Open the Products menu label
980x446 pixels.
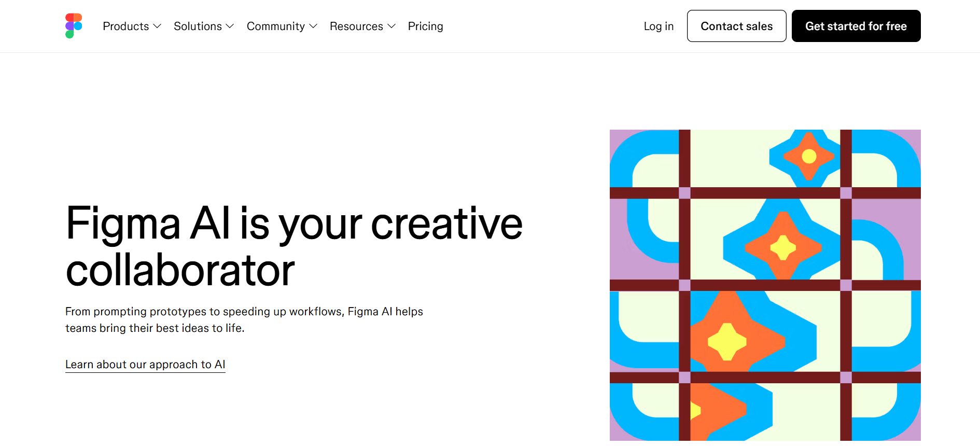125,26
